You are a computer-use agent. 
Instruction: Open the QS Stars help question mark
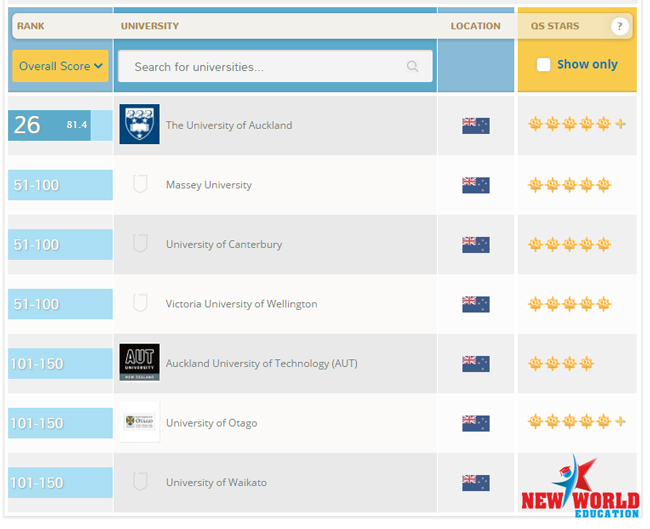tap(621, 27)
